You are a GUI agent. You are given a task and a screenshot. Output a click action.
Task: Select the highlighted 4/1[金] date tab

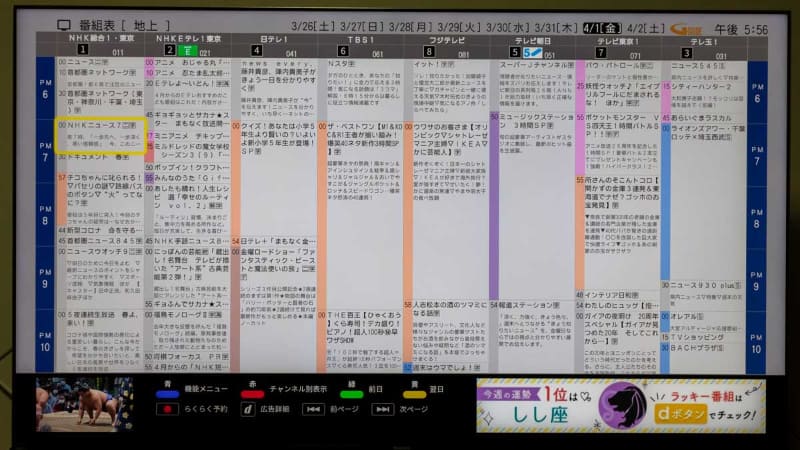pyautogui.click(x=603, y=28)
